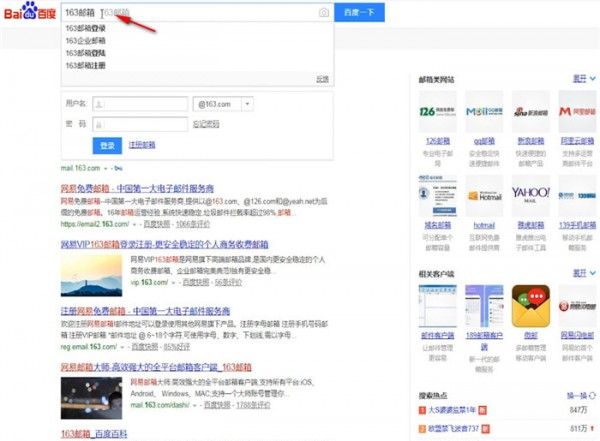Select suggestion 163邮箱登录
This screenshot has width=600, height=441.
pyautogui.click(x=86, y=28)
